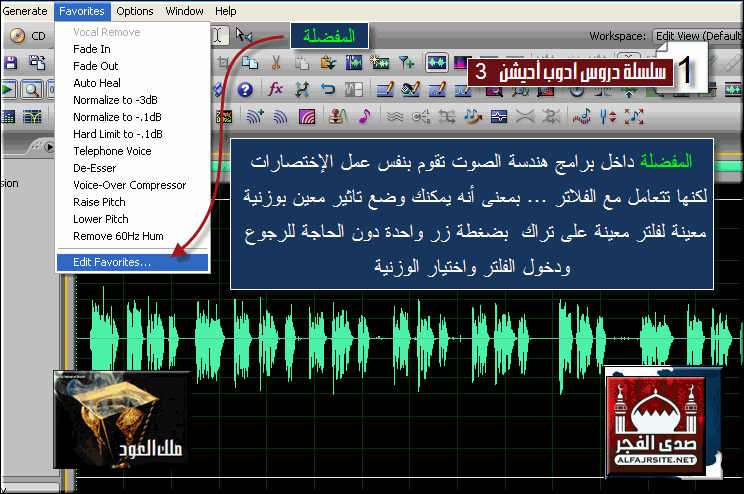Click the magnifier zoom panel icon
The height and width of the screenshot is (494, 744).
[x=32, y=90]
